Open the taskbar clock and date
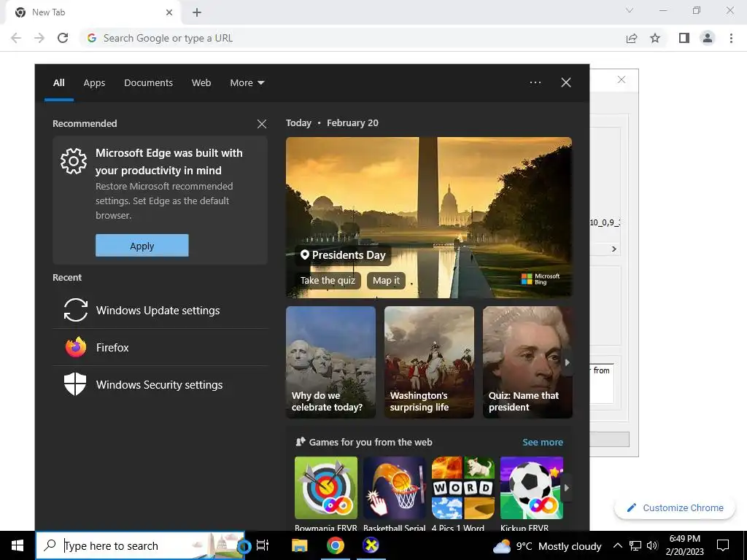The height and width of the screenshot is (560, 747). [x=684, y=545]
